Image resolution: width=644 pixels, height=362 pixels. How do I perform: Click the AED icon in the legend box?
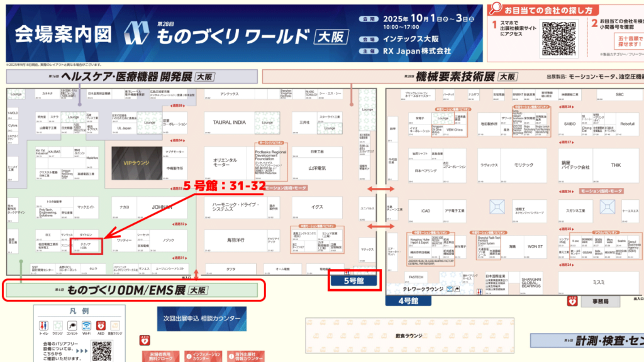[x=102, y=325]
